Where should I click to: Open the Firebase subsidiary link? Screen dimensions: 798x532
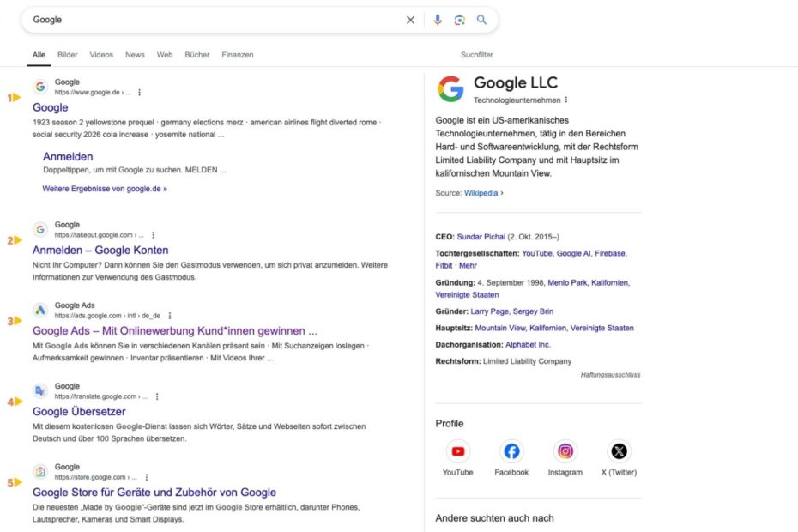[x=610, y=253]
